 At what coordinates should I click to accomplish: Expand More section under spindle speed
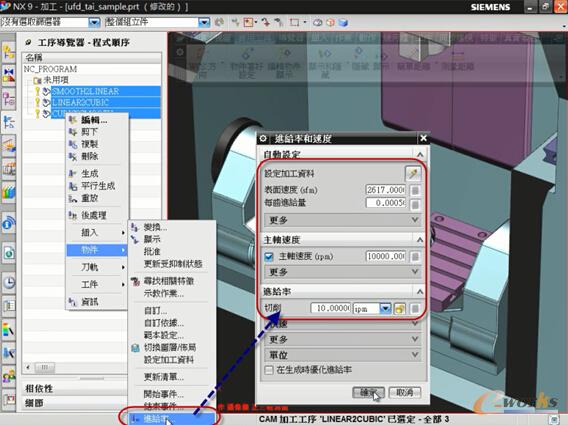(343, 272)
